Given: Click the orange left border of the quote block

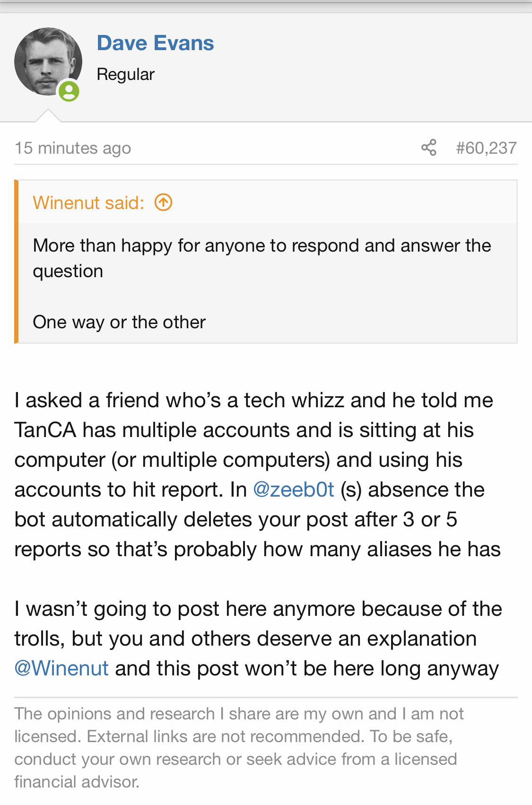Looking at the screenshot, I should pyautogui.click(x=17, y=262).
